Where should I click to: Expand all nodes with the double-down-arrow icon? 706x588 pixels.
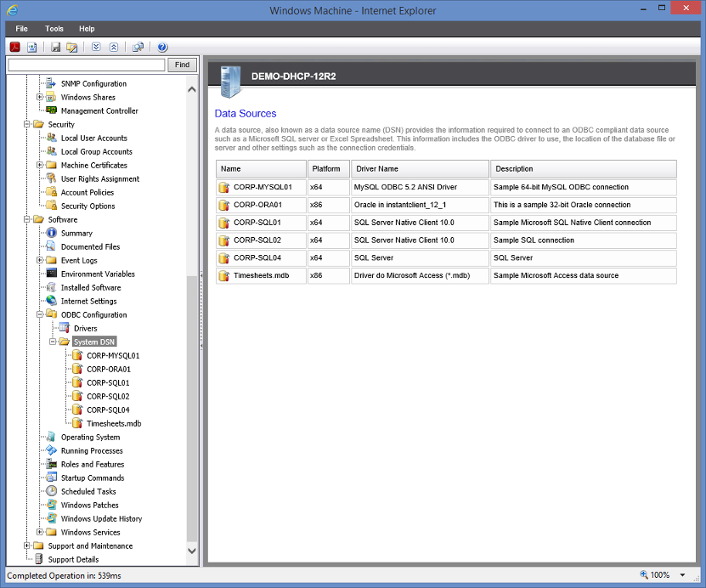tap(96, 47)
